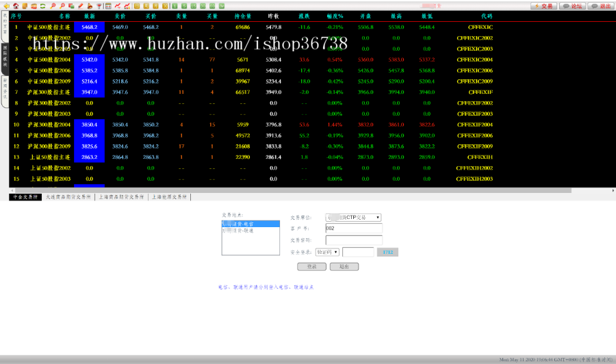Click the 退出 button below the login form
This screenshot has width=616, height=364.
[x=344, y=267]
